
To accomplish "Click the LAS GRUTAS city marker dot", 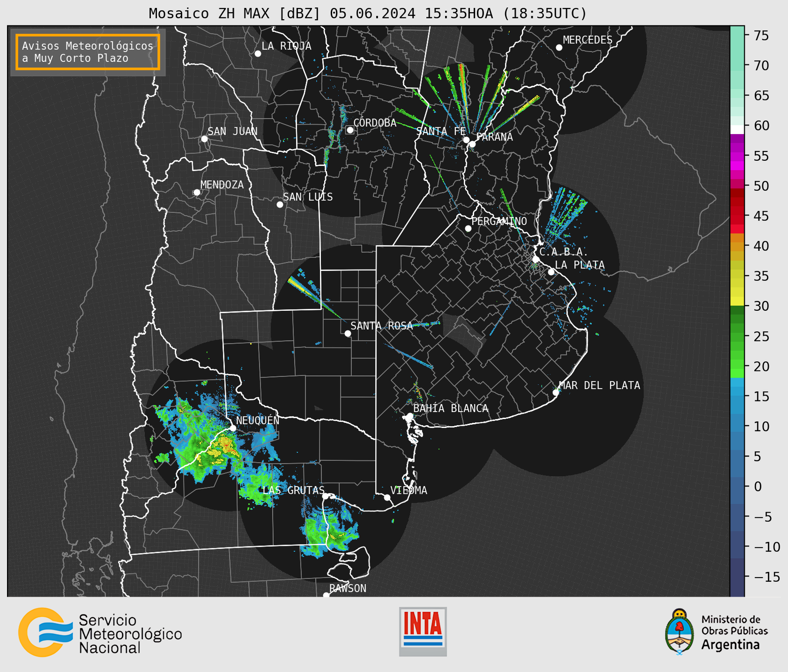I will [326, 496].
